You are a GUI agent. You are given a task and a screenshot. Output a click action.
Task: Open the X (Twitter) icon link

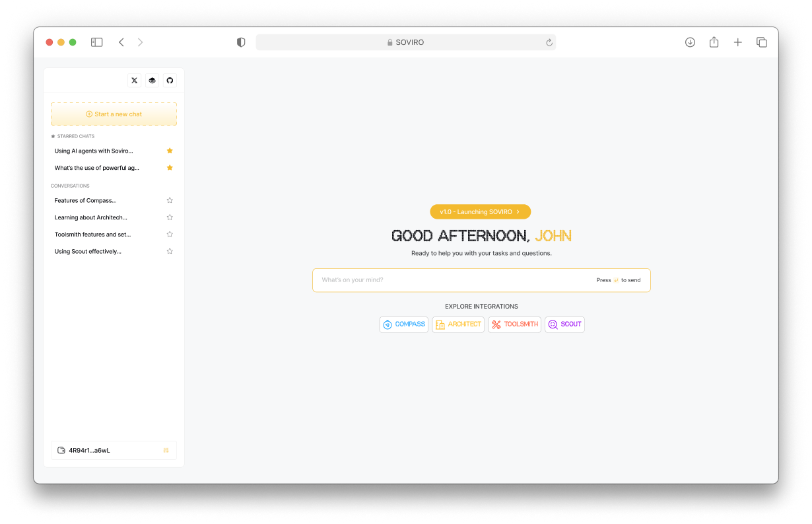pyautogui.click(x=135, y=81)
